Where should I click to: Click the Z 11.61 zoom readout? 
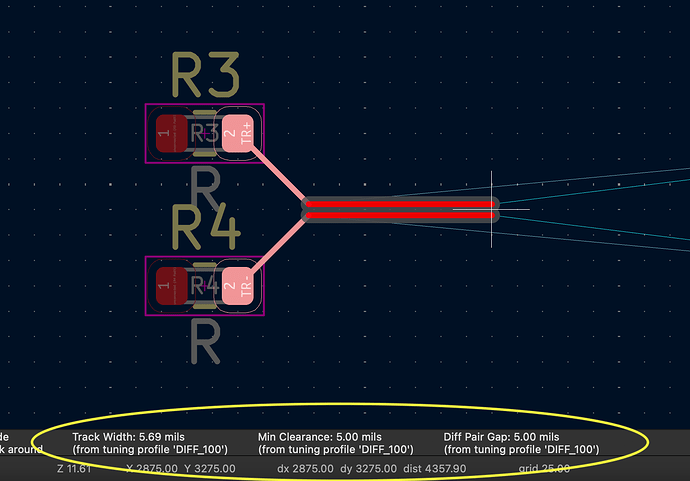[x=74, y=468]
